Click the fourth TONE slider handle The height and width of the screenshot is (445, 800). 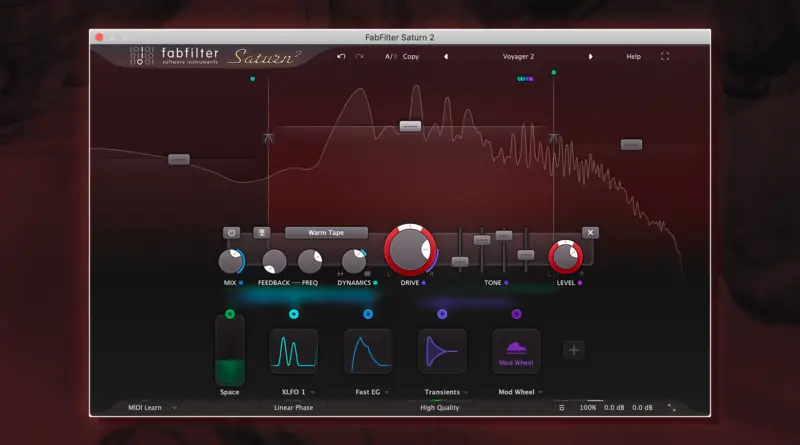(526, 255)
